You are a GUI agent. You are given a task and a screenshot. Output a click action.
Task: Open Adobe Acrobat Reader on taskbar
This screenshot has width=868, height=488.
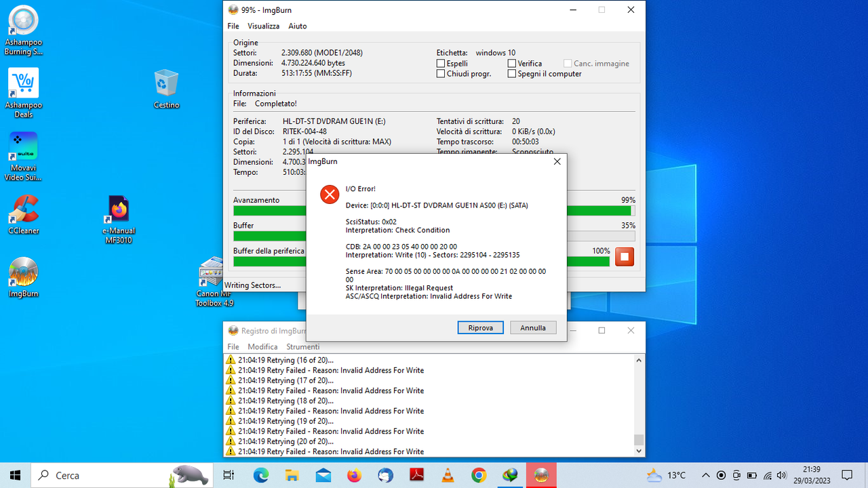tap(416, 475)
